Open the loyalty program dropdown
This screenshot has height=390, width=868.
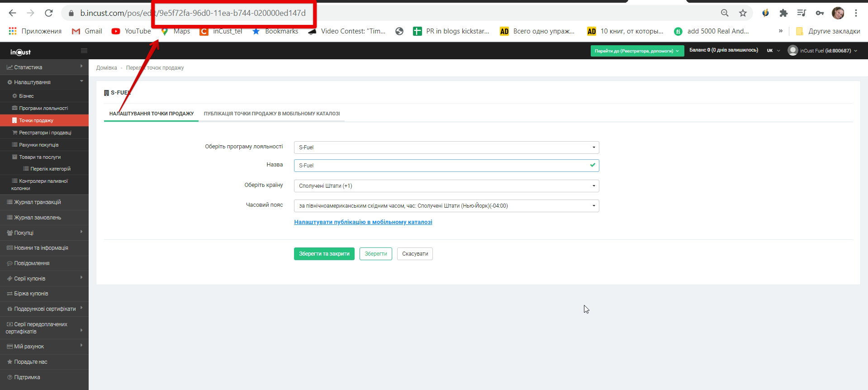[x=446, y=147]
